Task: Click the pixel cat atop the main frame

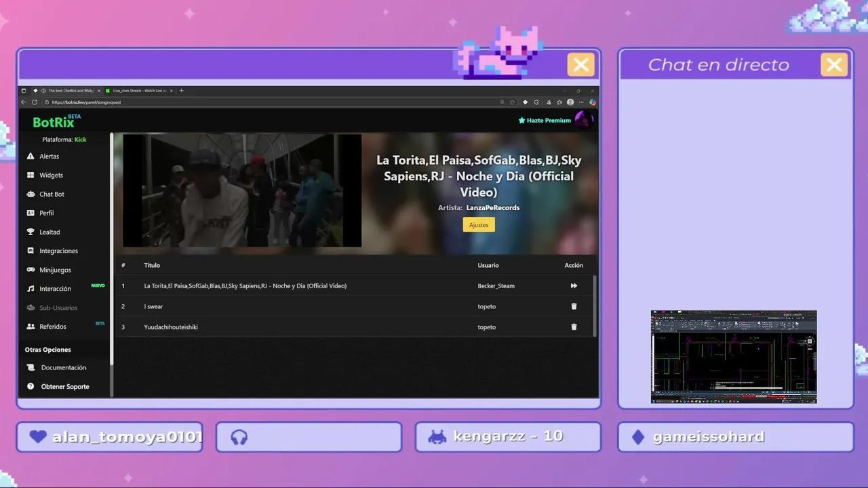Action: click(498, 52)
